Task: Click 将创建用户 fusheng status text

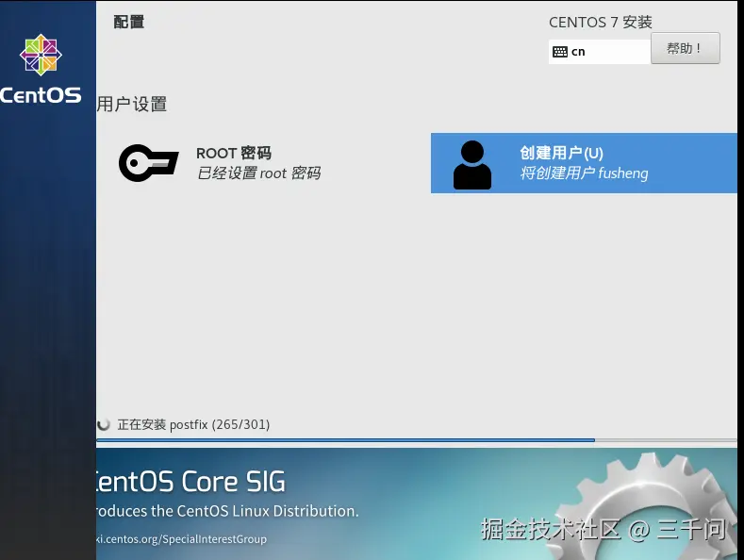Action: pyautogui.click(x=584, y=173)
